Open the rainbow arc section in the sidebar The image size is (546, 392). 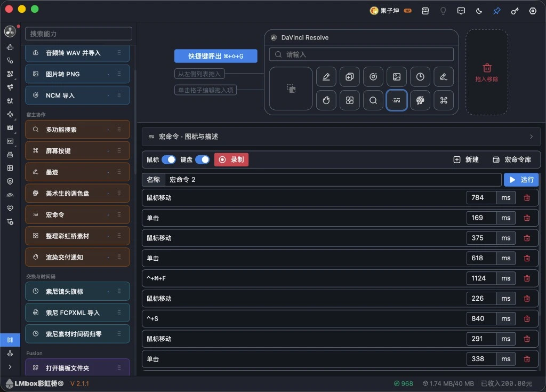10,195
